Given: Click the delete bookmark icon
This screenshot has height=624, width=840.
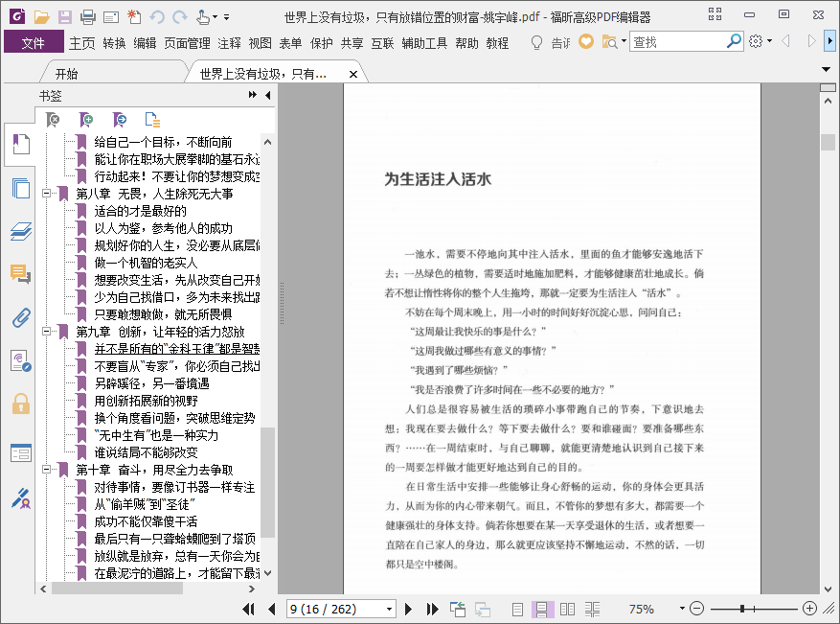Looking at the screenshot, I should 54,120.
